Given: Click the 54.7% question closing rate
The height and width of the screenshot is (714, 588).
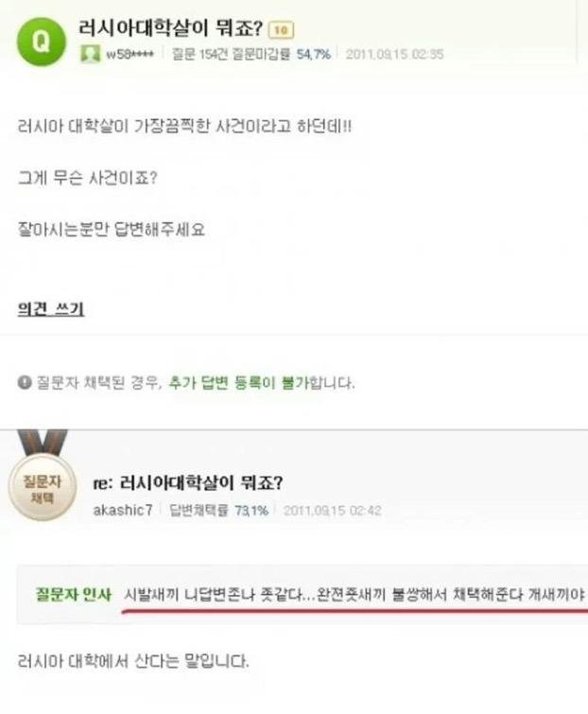Looking at the screenshot, I should pos(314,55).
